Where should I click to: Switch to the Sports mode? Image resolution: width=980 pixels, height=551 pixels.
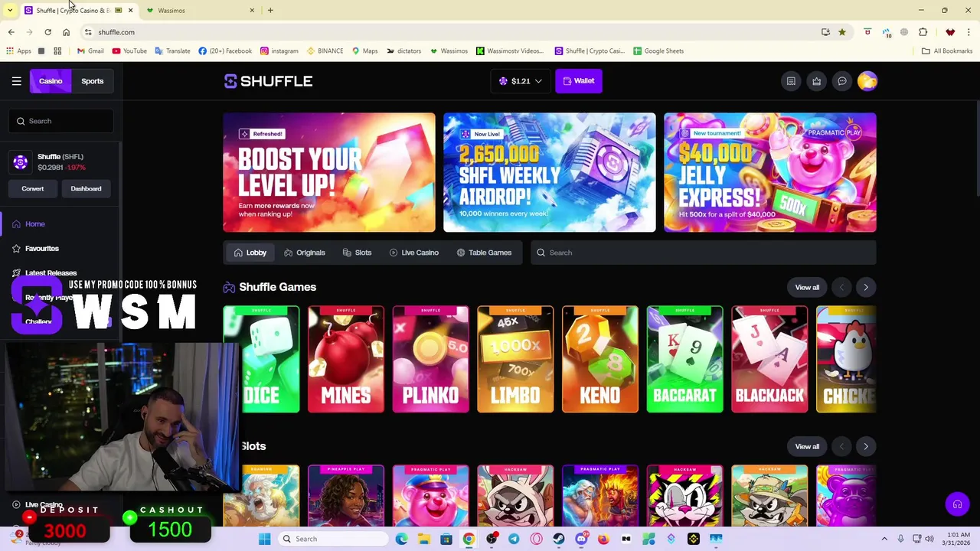tap(93, 81)
